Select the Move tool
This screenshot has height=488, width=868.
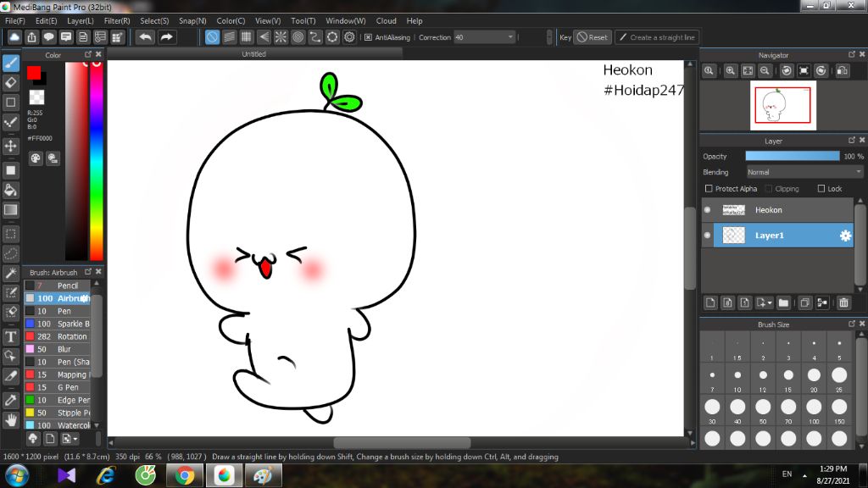click(x=10, y=146)
